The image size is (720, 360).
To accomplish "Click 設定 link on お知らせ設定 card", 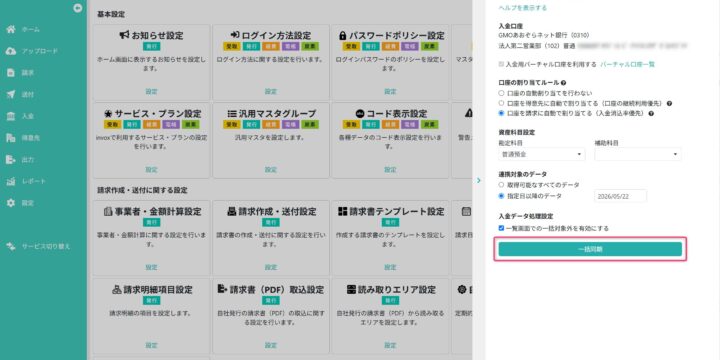I will point(152,91).
